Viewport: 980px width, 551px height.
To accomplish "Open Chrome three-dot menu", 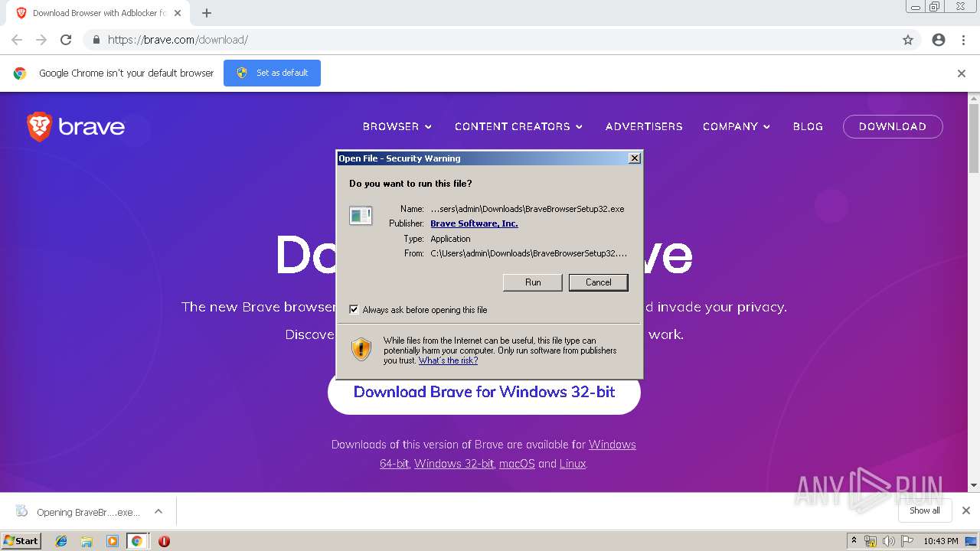I will 963,40.
